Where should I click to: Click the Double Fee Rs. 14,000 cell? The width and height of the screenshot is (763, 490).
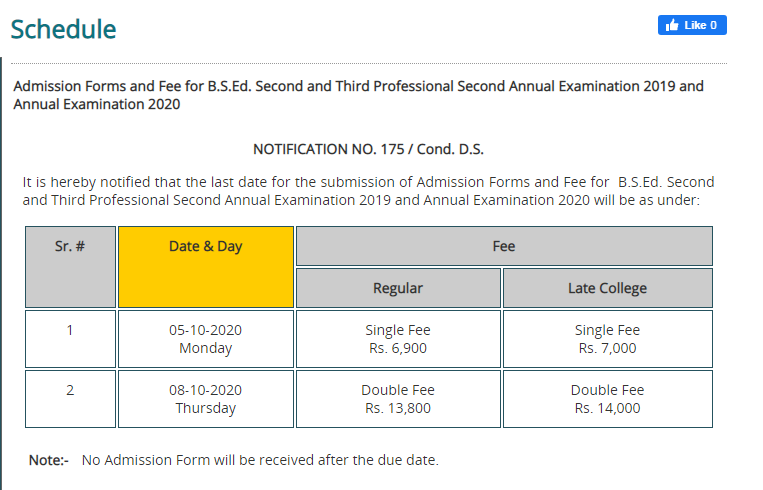click(608, 399)
